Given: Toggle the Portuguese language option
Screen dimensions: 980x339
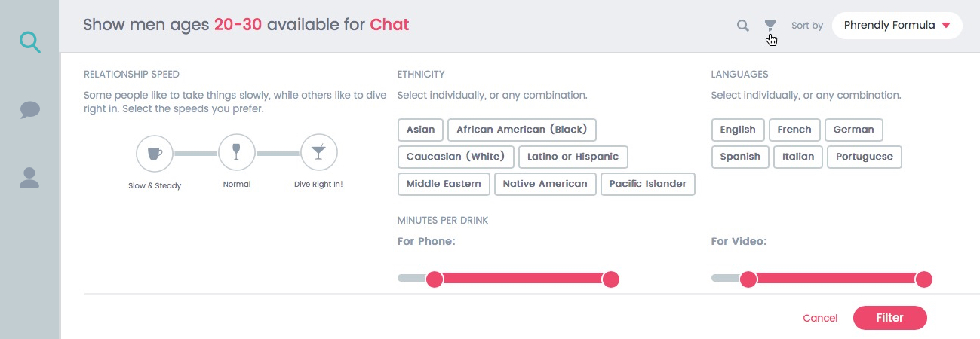Looking at the screenshot, I should pyautogui.click(x=865, y=157).
